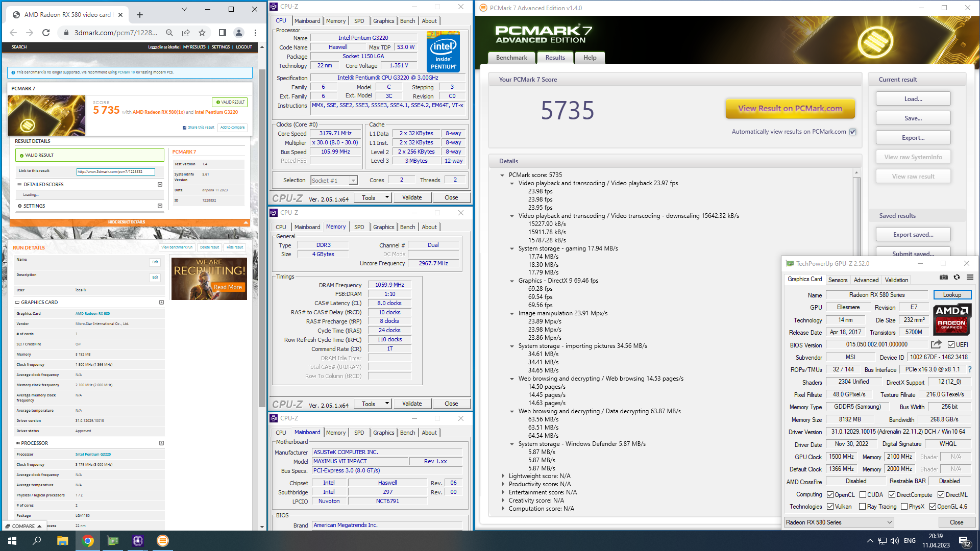The image size is (980, 551).
Task: Open Windows Start menu
Action: [x=12, y=541]
